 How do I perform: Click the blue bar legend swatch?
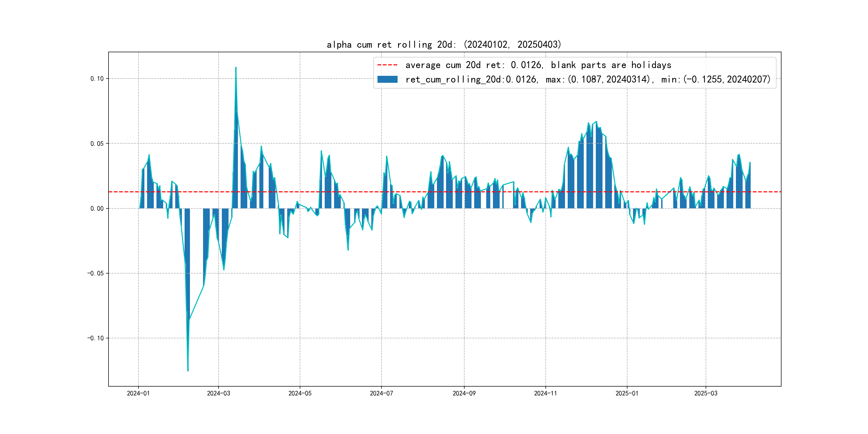[x=387, y=80]
